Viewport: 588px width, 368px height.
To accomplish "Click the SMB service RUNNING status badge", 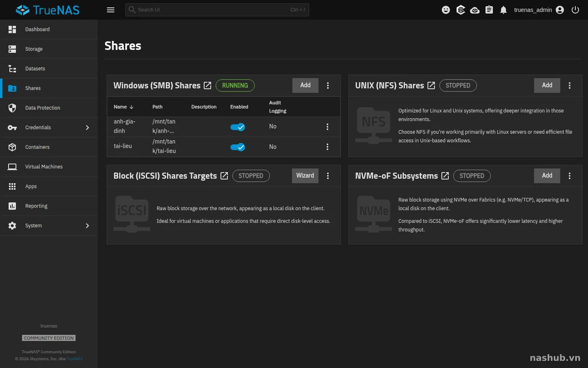I will (235, 85).
